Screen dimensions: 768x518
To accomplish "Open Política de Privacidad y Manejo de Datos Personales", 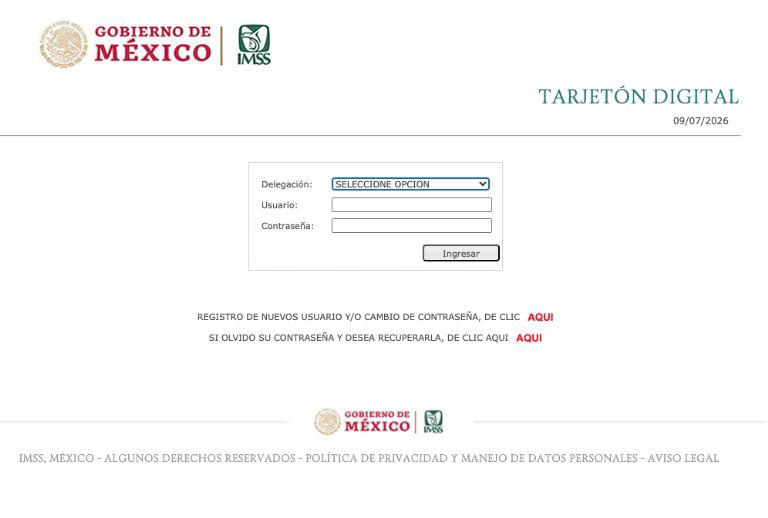I will tap(471, 459).
